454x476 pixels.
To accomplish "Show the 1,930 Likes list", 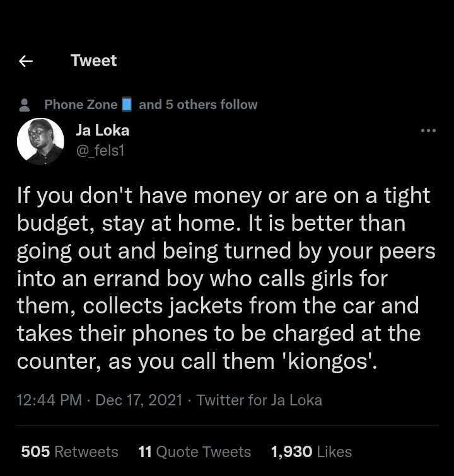I will click(x=311, y=451).
